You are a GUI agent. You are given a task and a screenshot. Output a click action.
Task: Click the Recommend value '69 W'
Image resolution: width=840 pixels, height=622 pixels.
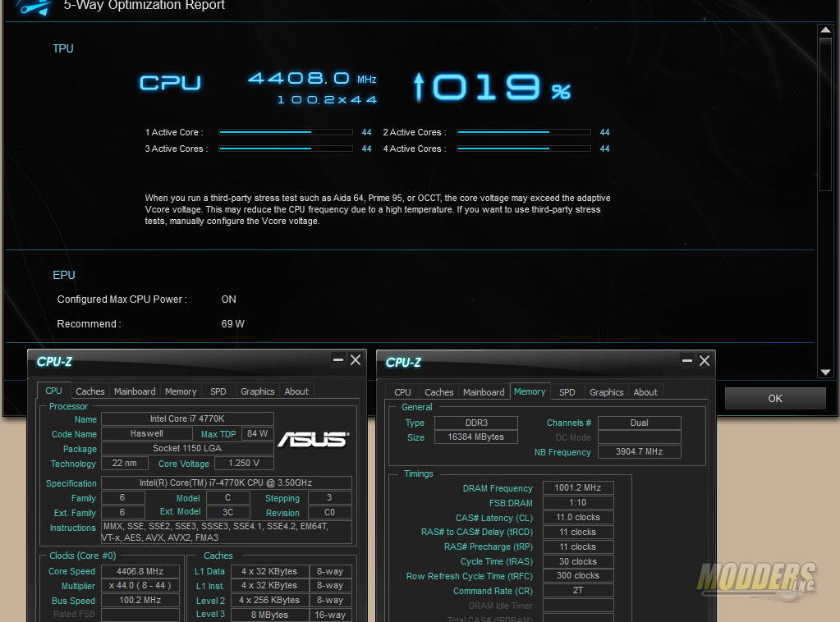(232, 324)
